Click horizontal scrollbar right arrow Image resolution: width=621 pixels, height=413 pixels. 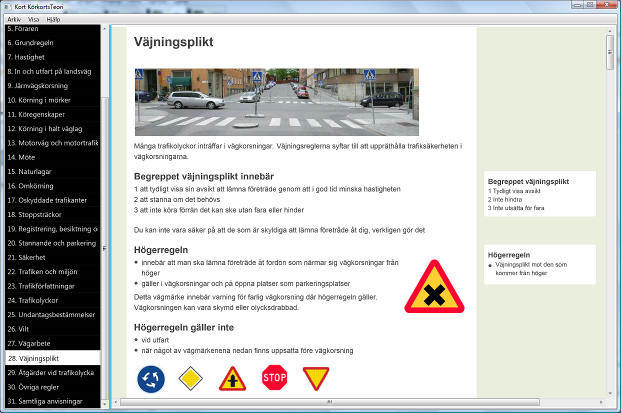click(601, 402)
